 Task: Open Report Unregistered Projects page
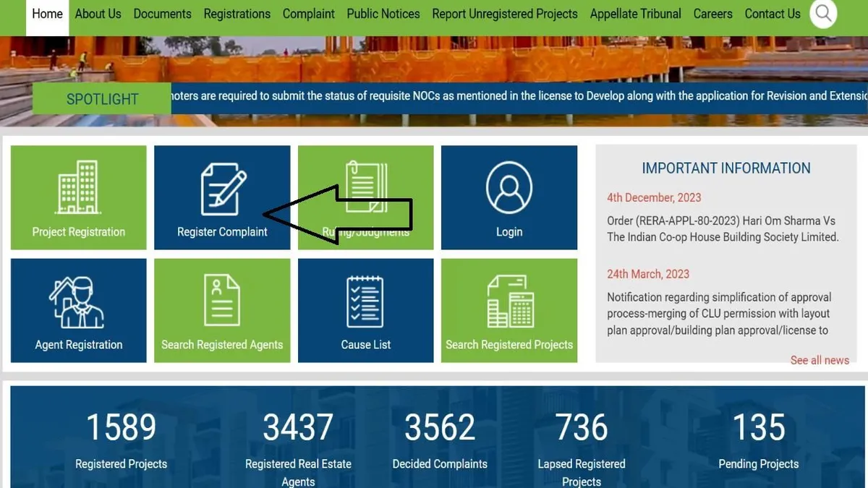point(505,14)
